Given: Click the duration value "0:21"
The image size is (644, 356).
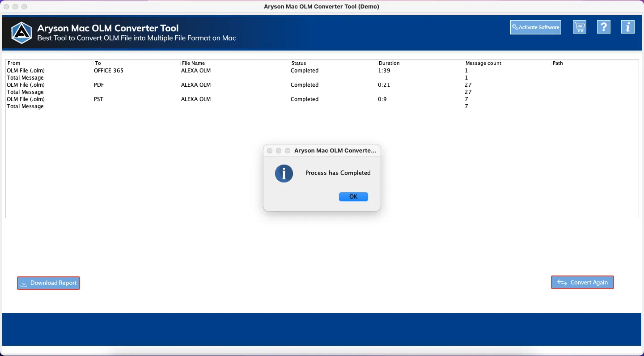Looking at the screenshot, I should (384, 85).
